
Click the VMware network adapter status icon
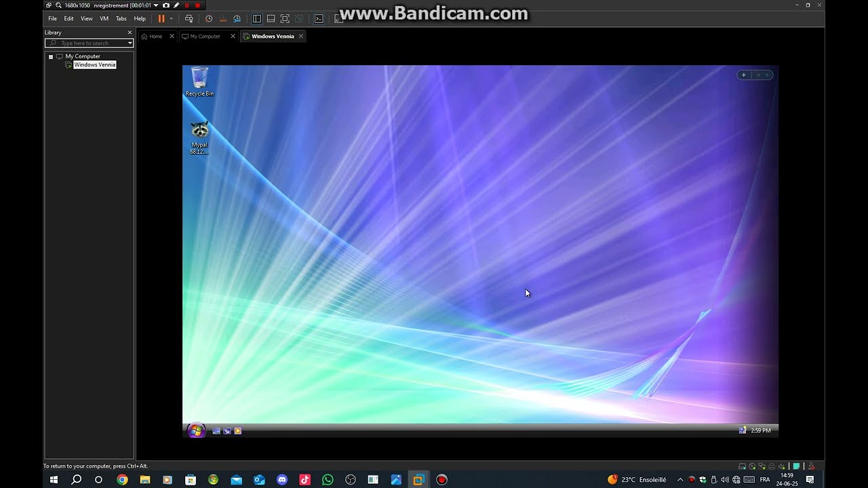762,466
